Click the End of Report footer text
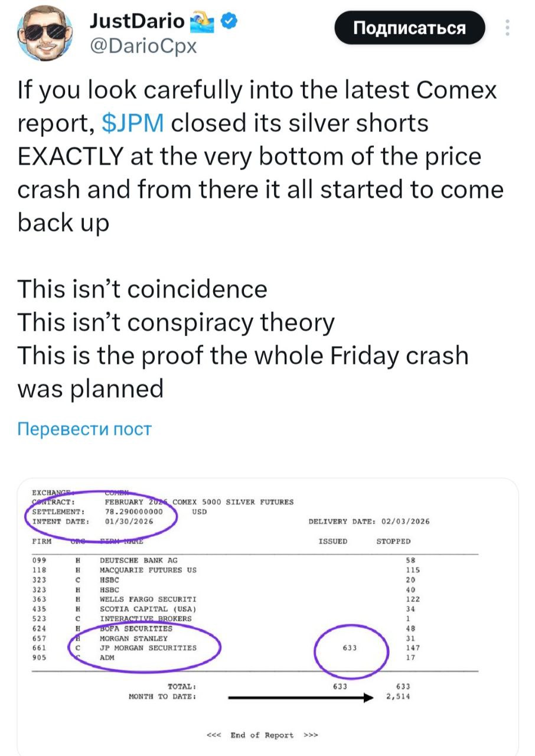This screenshot has height=756, width=535. pyautogui.click(x=262, y=735)
